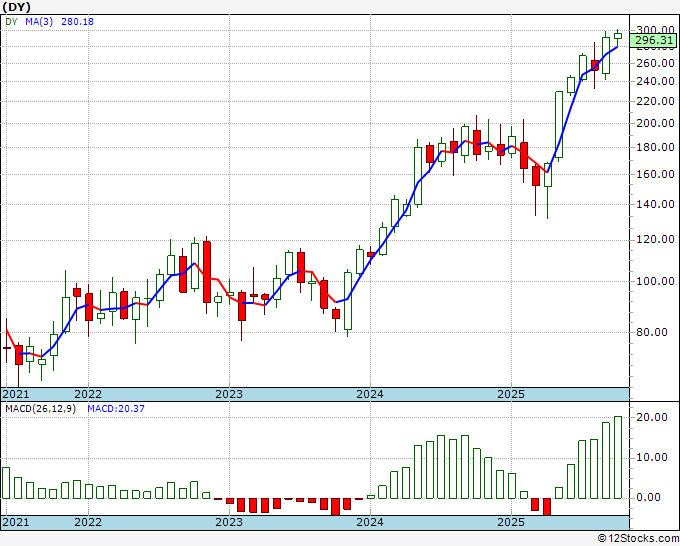Click the 10.00 MACD axis label
Image resolution: width=680 pixels, height=546 pixels.
click(653, 458)
